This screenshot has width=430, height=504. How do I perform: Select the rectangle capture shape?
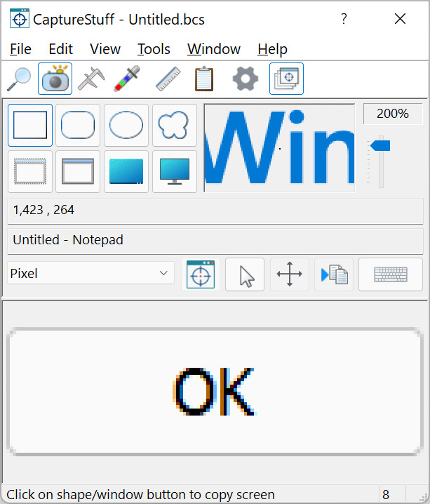click(x=30, y=125)
